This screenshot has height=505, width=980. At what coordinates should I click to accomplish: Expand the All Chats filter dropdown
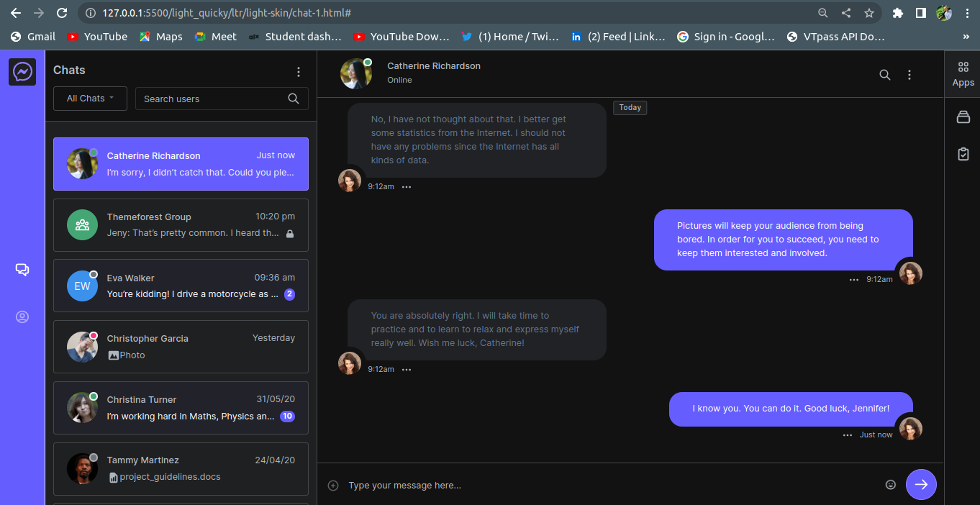pos(90,99)
